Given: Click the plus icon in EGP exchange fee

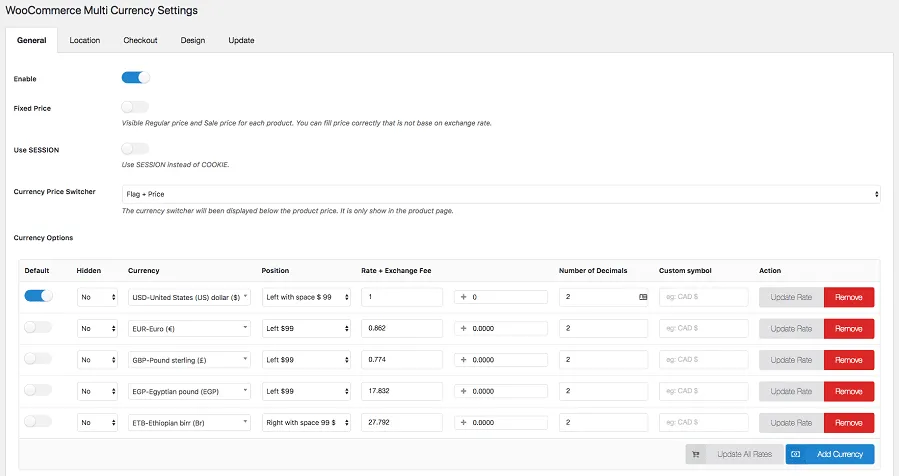Looking at the screenshot, I should pos(463,391).
